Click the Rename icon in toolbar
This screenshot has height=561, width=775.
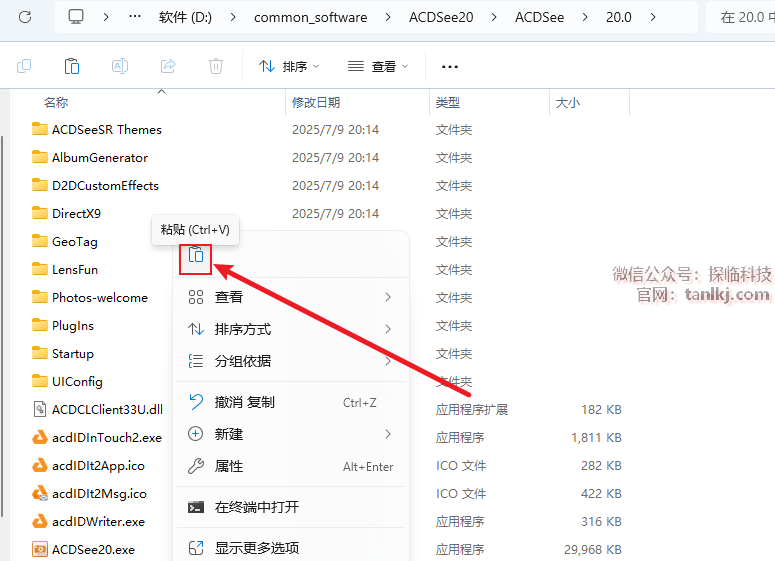coord(120,66)
